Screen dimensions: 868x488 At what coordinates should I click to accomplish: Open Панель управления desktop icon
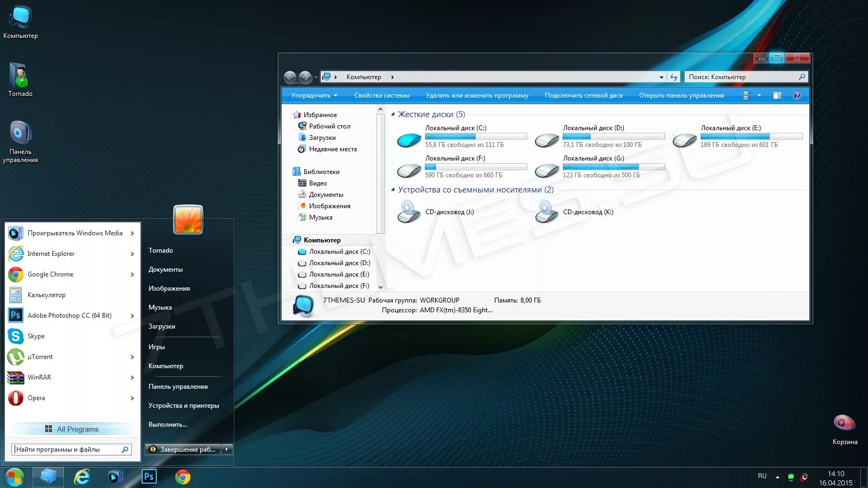[20, 142]
